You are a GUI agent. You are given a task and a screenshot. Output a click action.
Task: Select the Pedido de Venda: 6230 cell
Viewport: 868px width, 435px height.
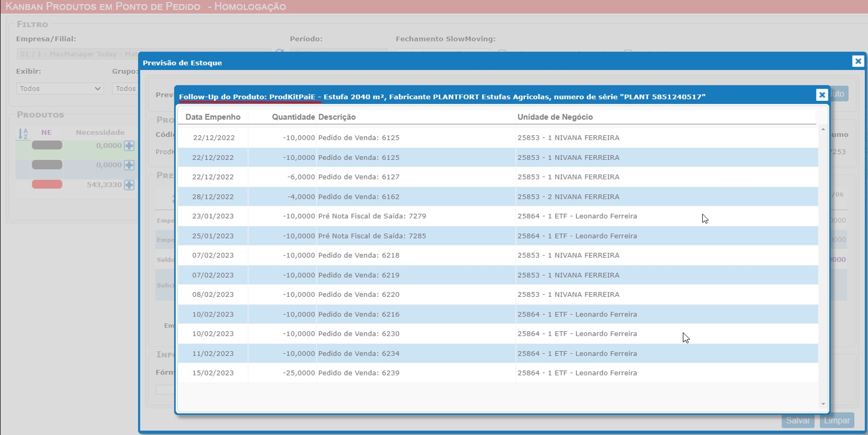359,334
